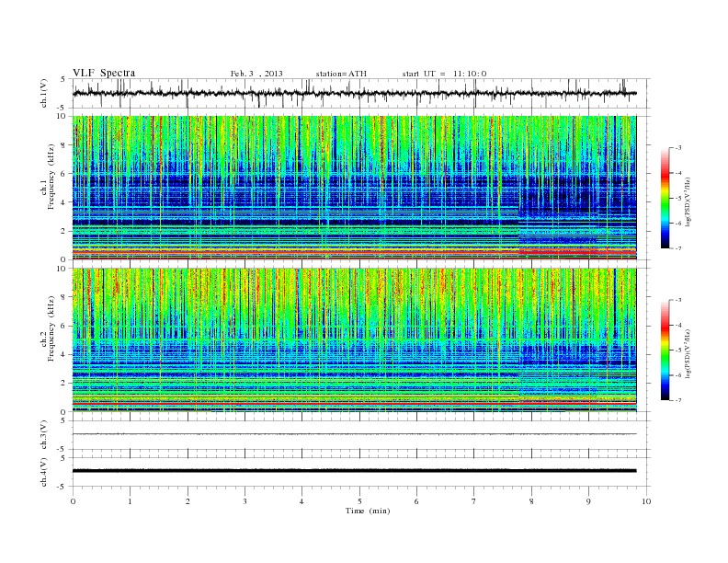Click the "4" kHz tick of ch.2 spectrogram
This screenshot has width=728, height=563.
pyautogui.click(x=64, y=355)
